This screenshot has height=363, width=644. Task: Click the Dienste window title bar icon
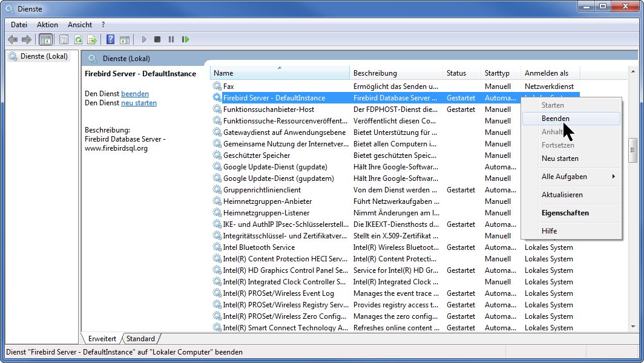[10, 8]
